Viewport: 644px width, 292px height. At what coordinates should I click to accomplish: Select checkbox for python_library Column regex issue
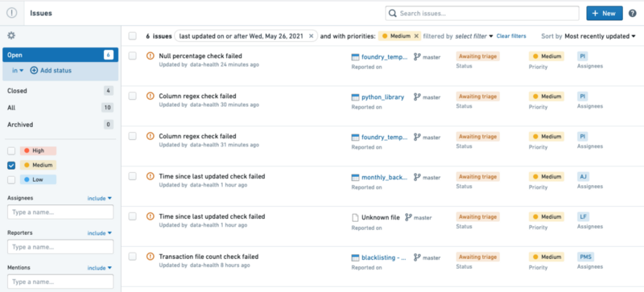coord(132,96)
